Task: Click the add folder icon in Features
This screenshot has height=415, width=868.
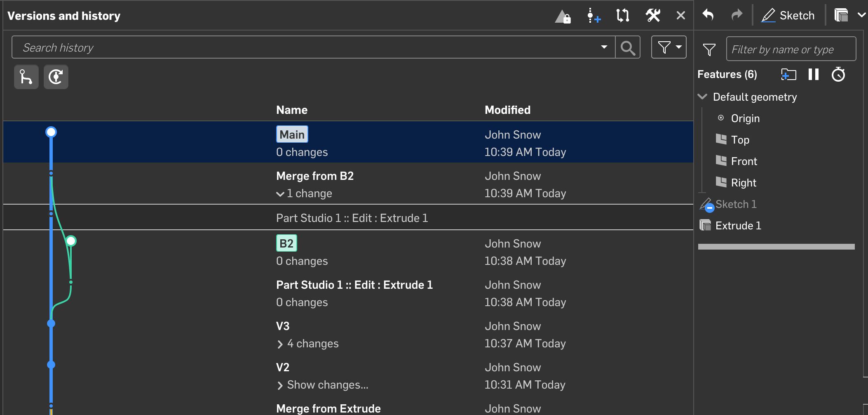Action: tap(788, 75)
